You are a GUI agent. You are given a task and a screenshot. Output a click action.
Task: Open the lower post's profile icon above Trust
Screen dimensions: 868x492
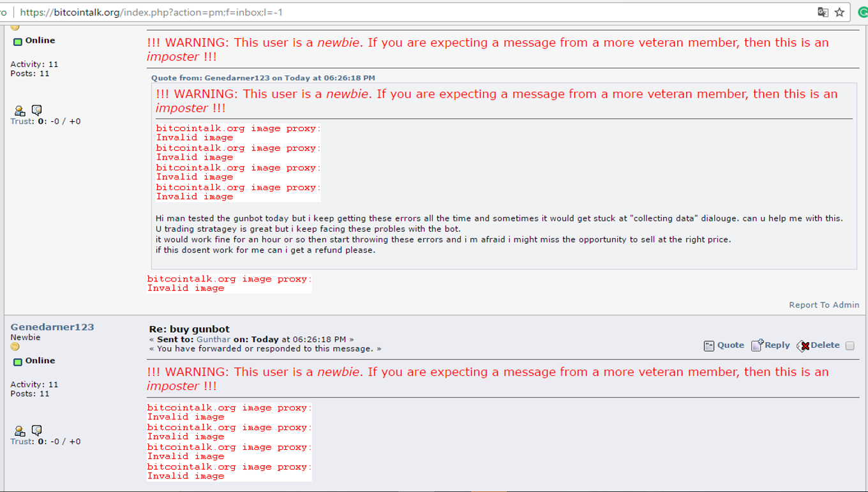(20, 431)
